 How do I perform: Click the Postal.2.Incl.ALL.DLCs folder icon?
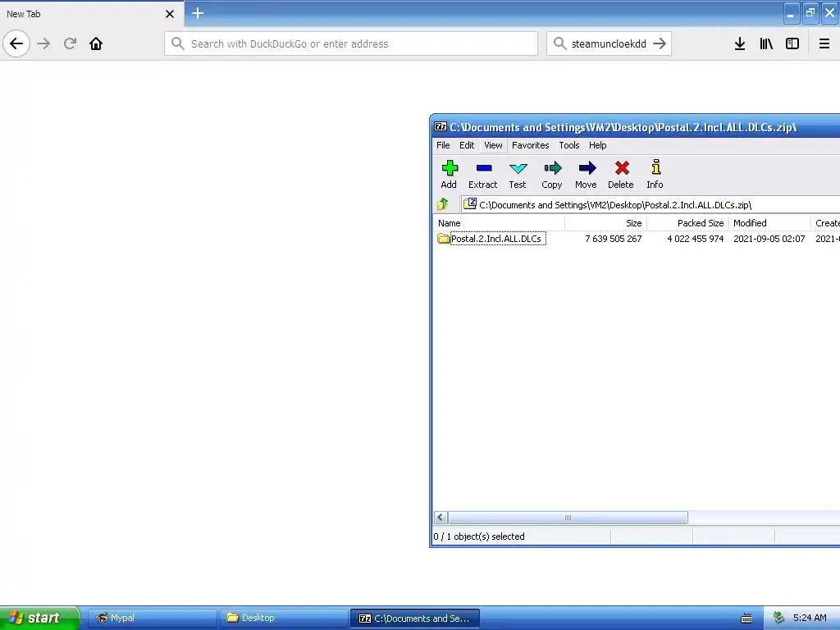pyautogui.click(x=443, y=239)
